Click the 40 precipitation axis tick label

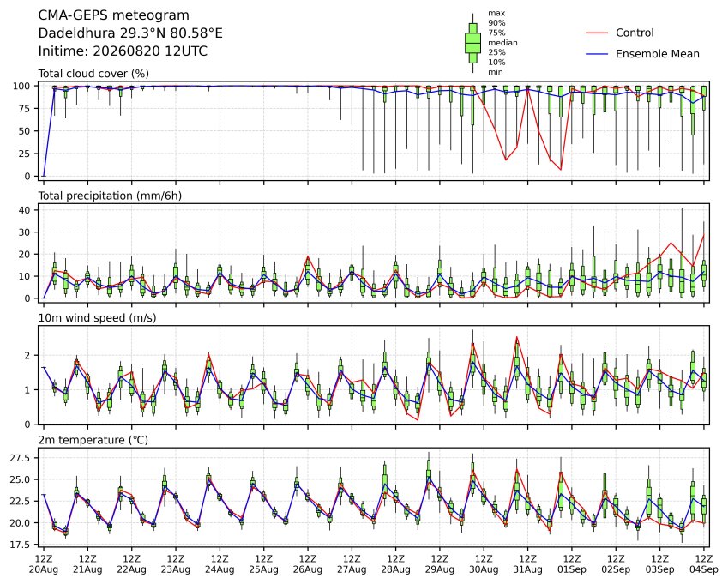click(25, 210)
